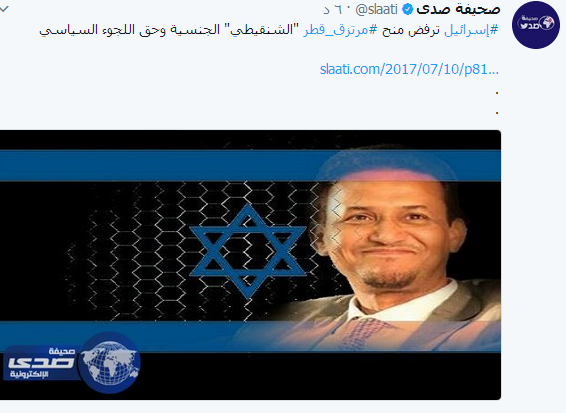Click the phrase الجنسية وحق اللجوء السياسي

129,30
